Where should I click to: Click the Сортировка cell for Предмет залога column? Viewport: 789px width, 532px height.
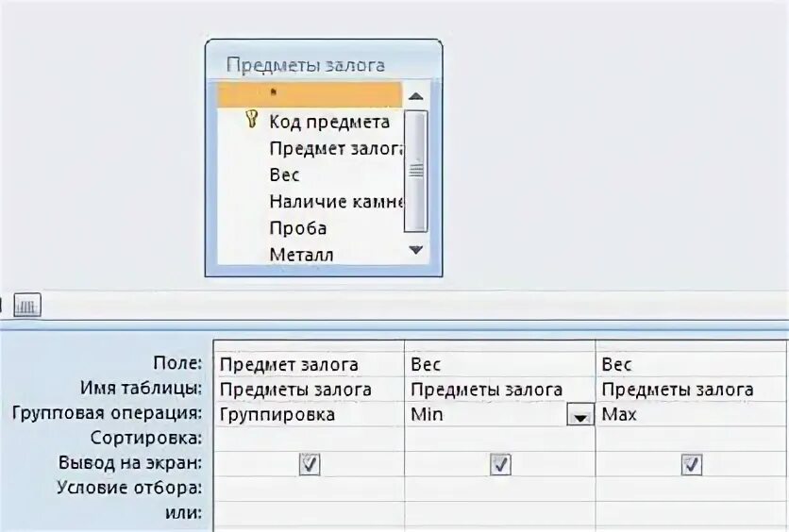[309, 439]
